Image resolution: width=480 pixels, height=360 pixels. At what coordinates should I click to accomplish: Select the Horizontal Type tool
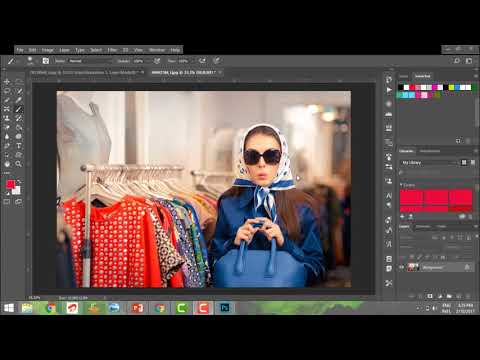[x=19, y=146]
